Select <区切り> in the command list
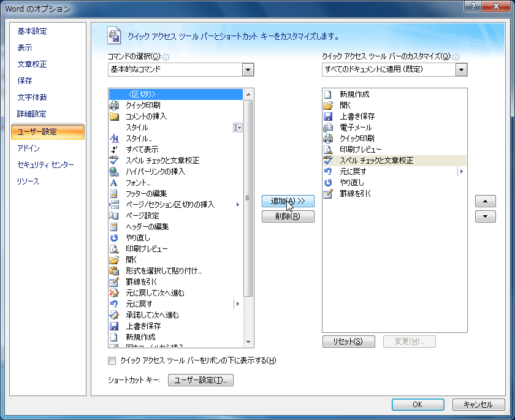Screen dimensions: 515x420 tap(176, 94)
